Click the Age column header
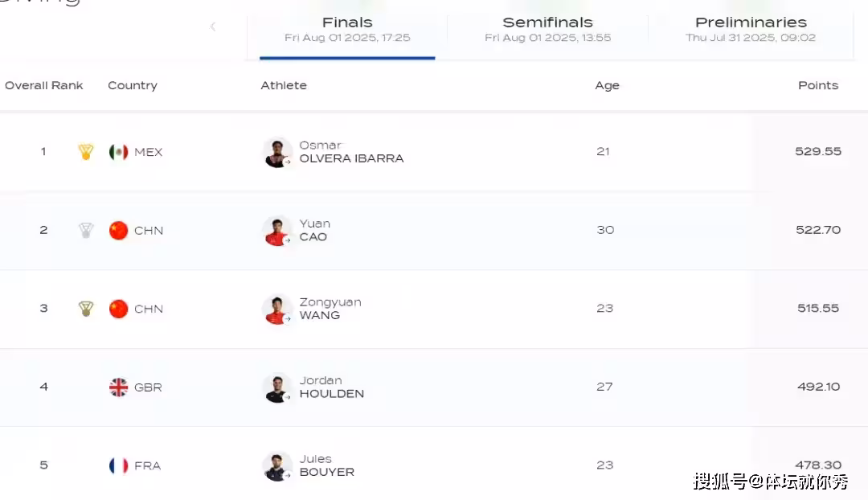Image resolution: width=868 pixels, height=500 pixels. click(607, 86)
